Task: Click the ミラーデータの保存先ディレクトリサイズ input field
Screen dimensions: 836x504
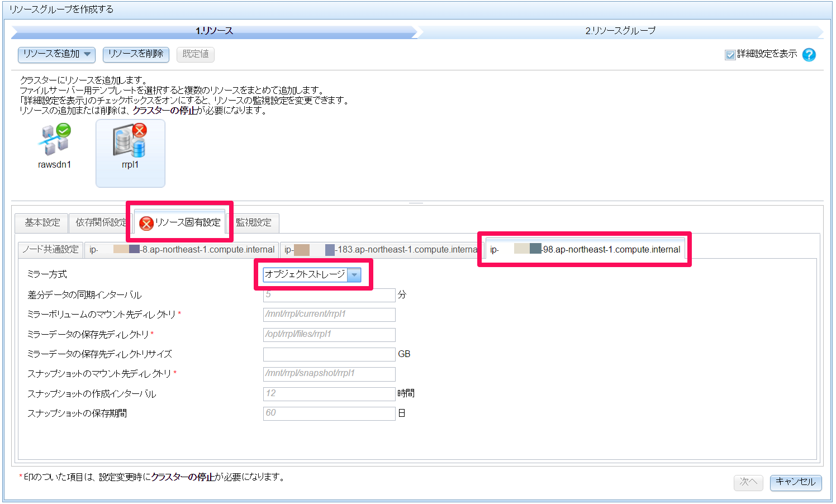Action: (329, 354)
